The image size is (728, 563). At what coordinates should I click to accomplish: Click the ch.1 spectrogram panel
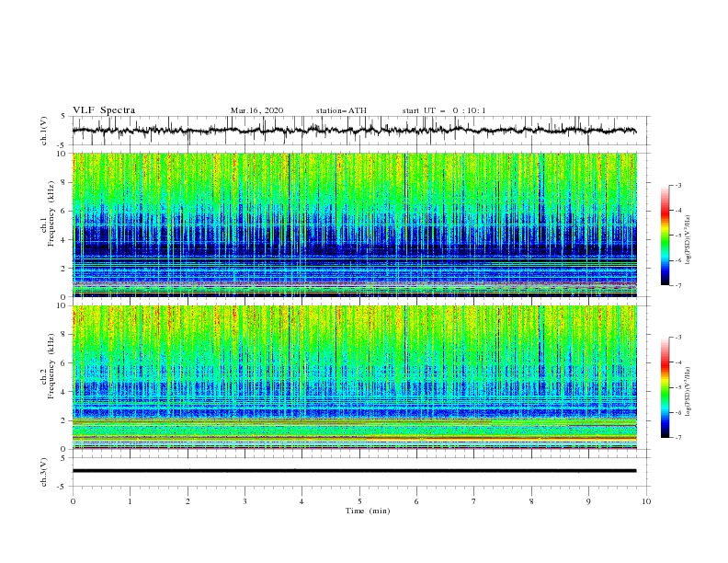click(x=355, y=224)
